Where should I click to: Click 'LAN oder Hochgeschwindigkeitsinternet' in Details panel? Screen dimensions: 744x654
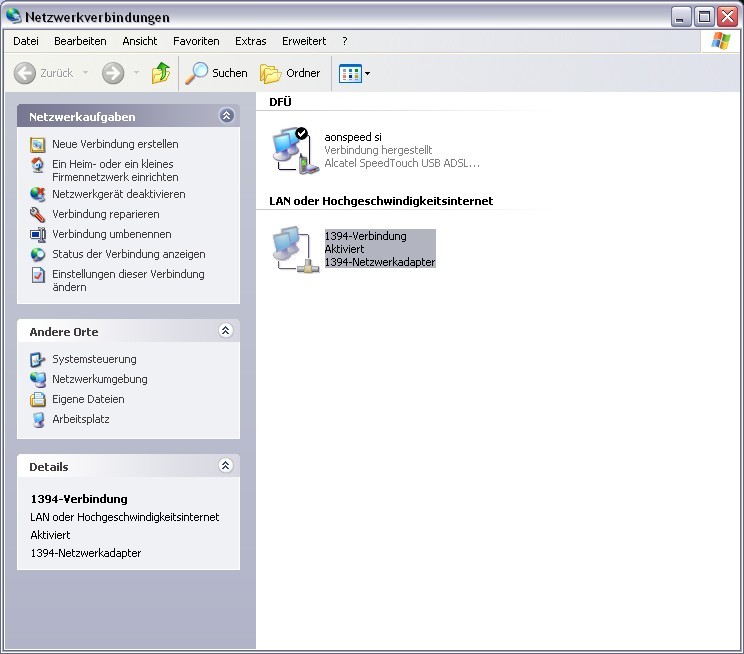coord(125,517)
